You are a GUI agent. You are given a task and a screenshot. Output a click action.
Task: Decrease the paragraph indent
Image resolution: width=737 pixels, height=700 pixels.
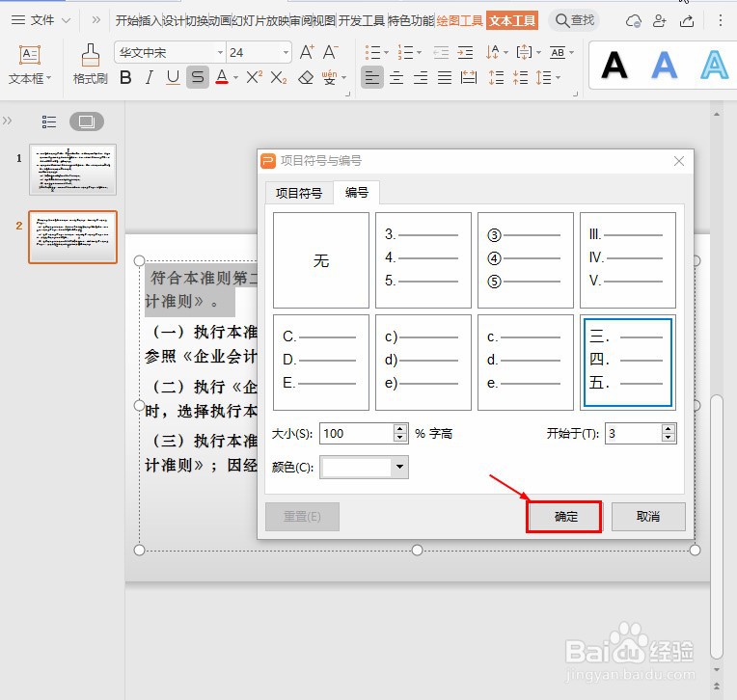pos(441,52)
